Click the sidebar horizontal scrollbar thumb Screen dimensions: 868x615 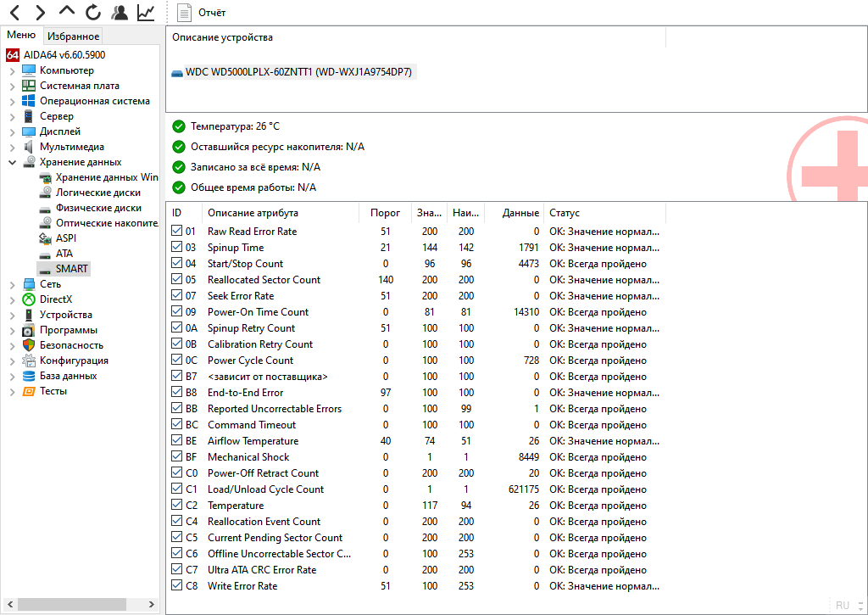coord(73,604)
